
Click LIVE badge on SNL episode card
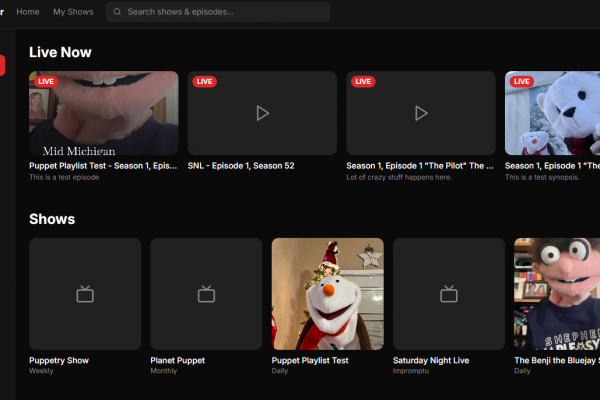point(204,81)
